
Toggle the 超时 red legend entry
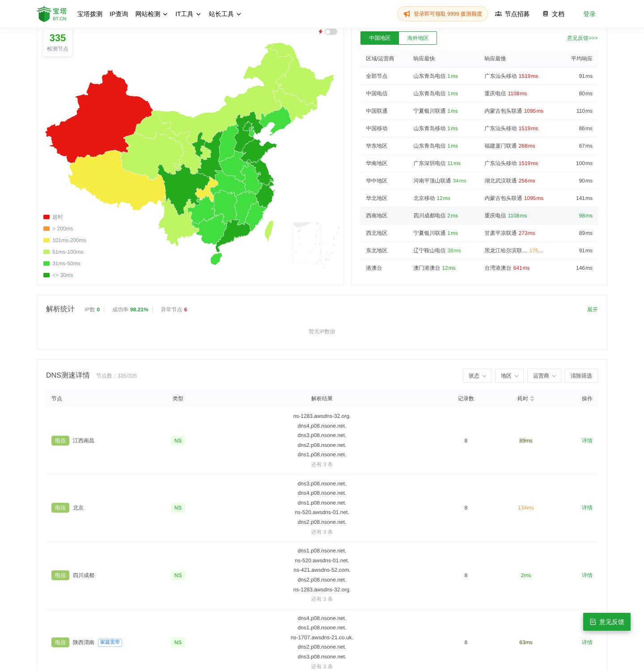(x=53, y=217)
